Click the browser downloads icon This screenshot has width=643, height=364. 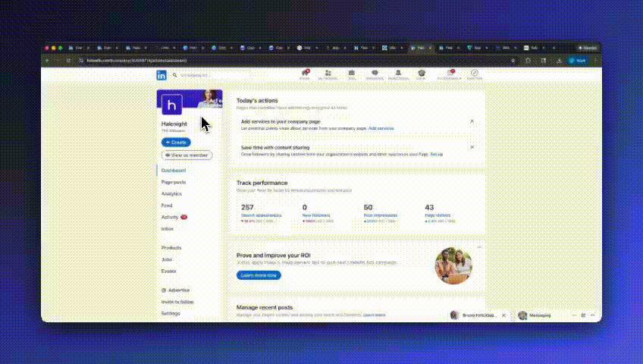click(559, 61)
